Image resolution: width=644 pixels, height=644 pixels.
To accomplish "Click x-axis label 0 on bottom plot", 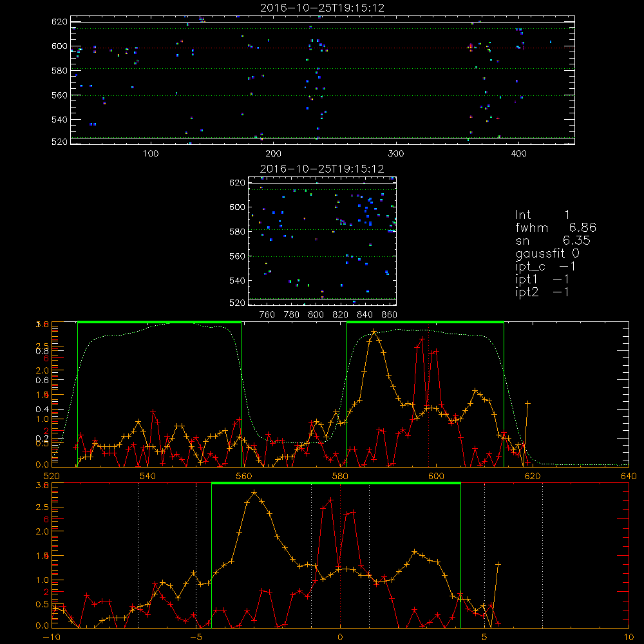I will click(340, 638).
